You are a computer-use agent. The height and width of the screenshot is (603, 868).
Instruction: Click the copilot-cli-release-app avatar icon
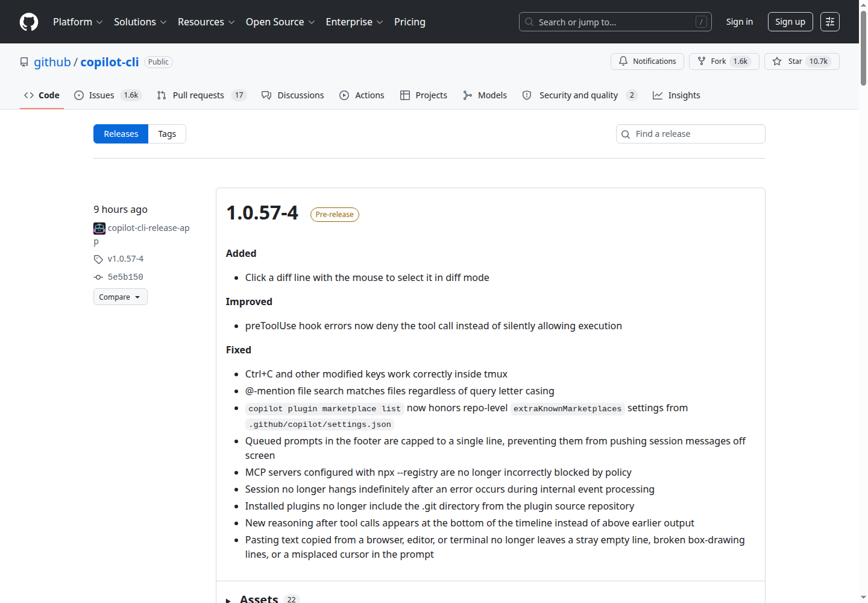99,229
